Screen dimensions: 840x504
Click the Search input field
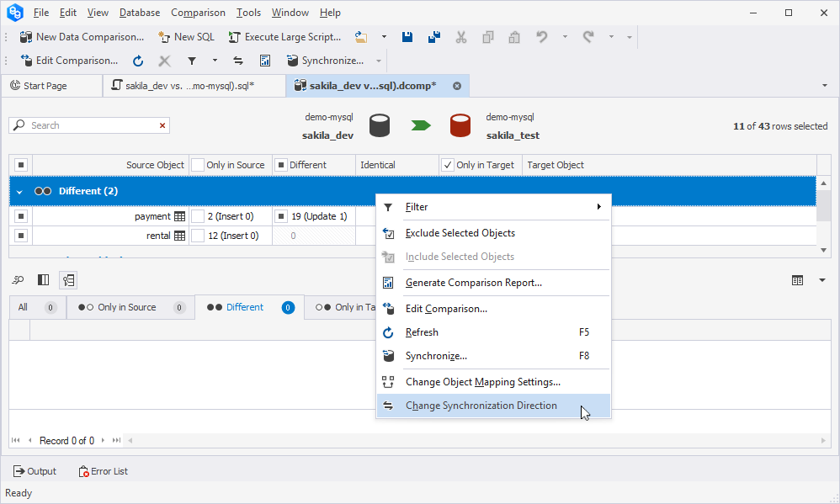91,125
